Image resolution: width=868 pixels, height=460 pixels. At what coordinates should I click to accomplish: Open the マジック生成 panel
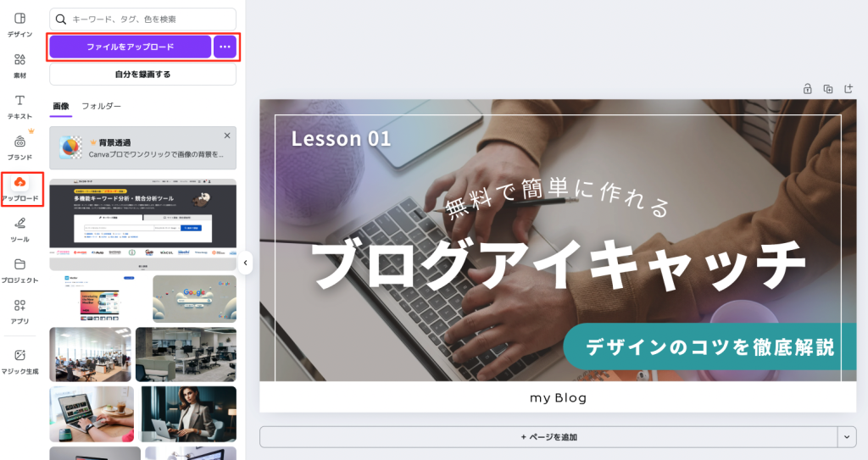tap(20, 362)
